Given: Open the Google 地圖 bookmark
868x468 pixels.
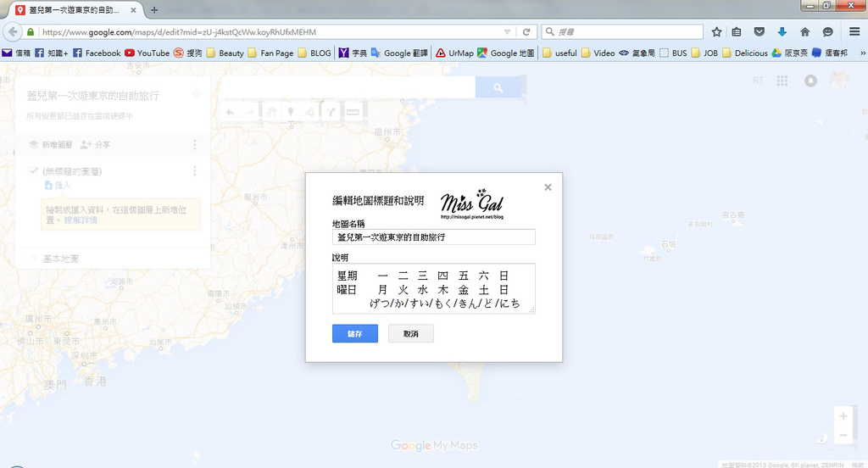Looking at the screenshot, I should [x=506, y=53].
